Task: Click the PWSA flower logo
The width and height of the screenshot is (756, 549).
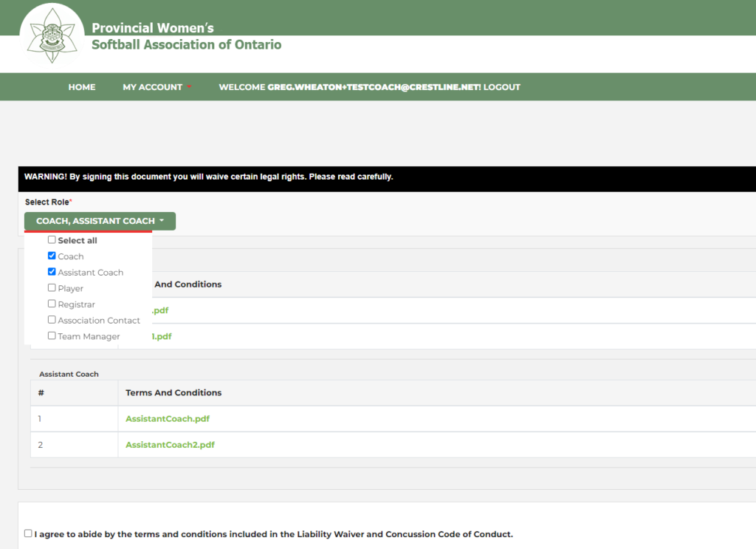Action: point(52,37)
